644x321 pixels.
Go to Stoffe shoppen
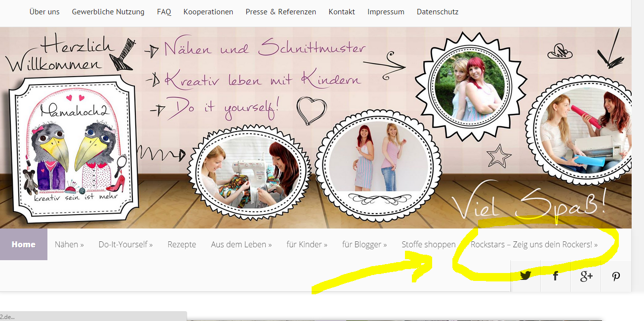[429, 244]
